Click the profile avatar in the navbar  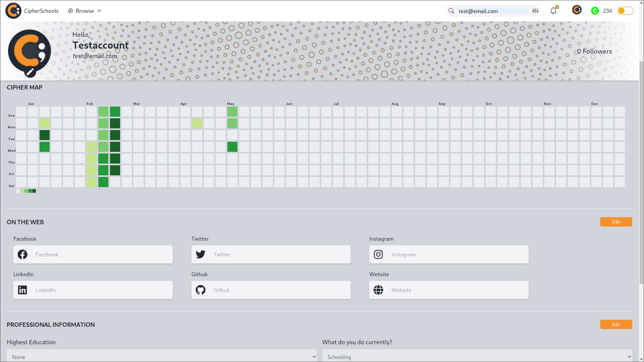[x=577, y=10]
